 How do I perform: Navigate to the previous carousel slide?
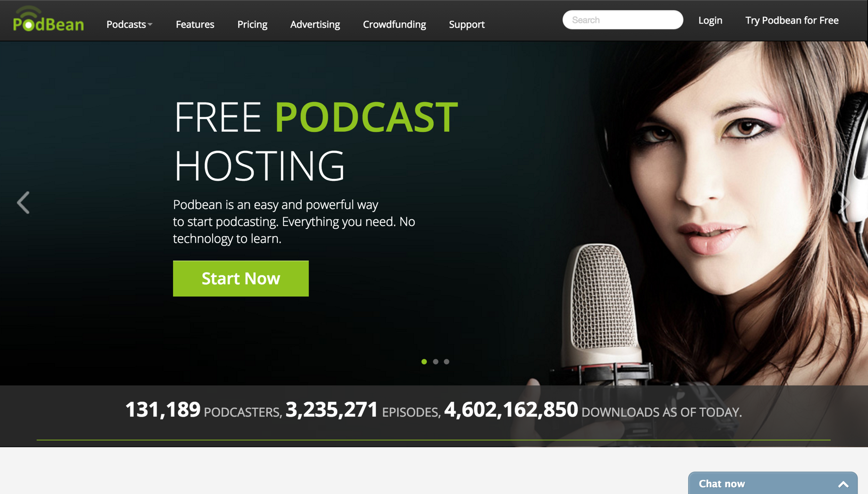[x=23, y=203]
